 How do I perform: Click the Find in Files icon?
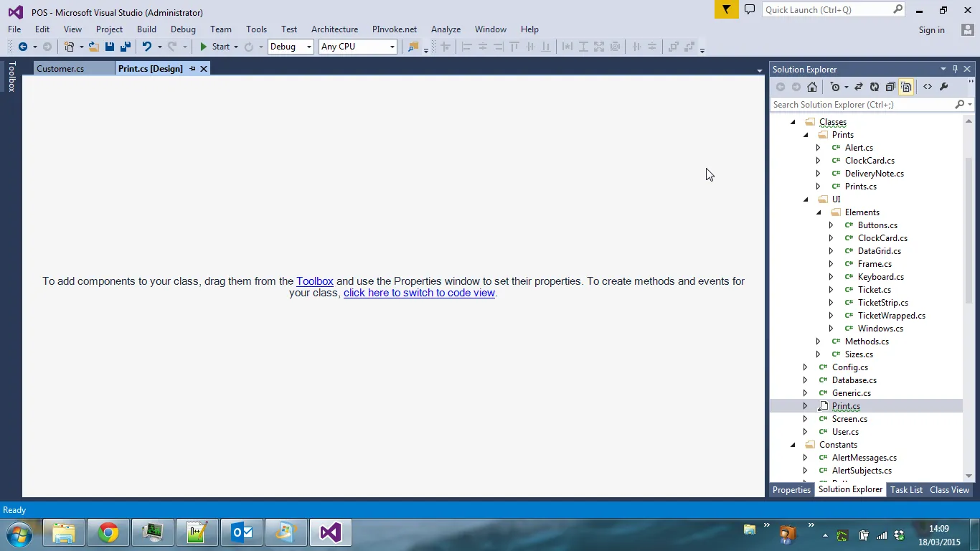[x=413, y=47]
